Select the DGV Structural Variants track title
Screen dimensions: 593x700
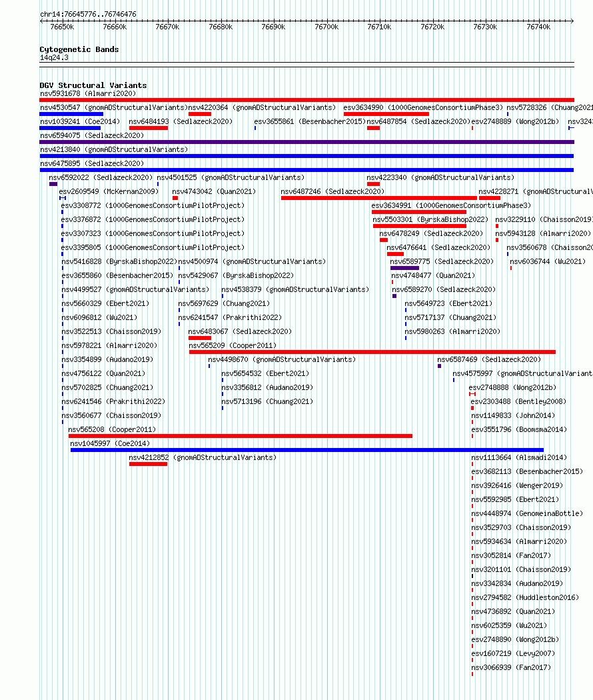93,85
